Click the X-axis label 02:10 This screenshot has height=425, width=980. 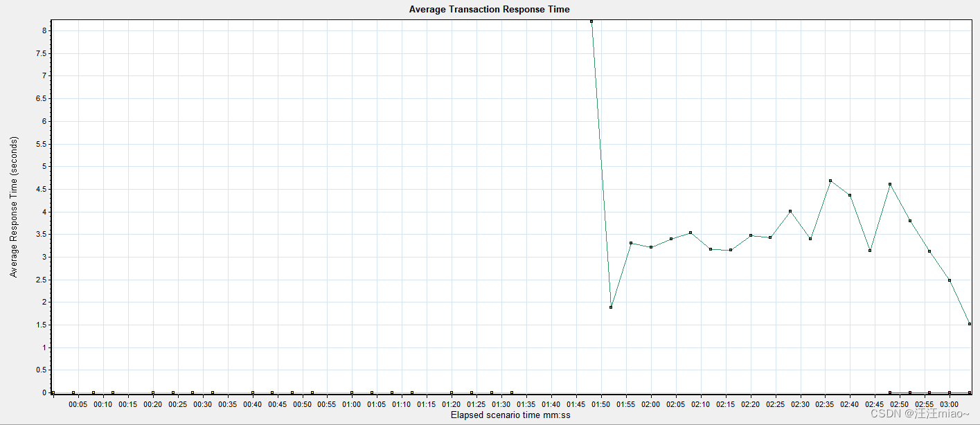point(701,404)
